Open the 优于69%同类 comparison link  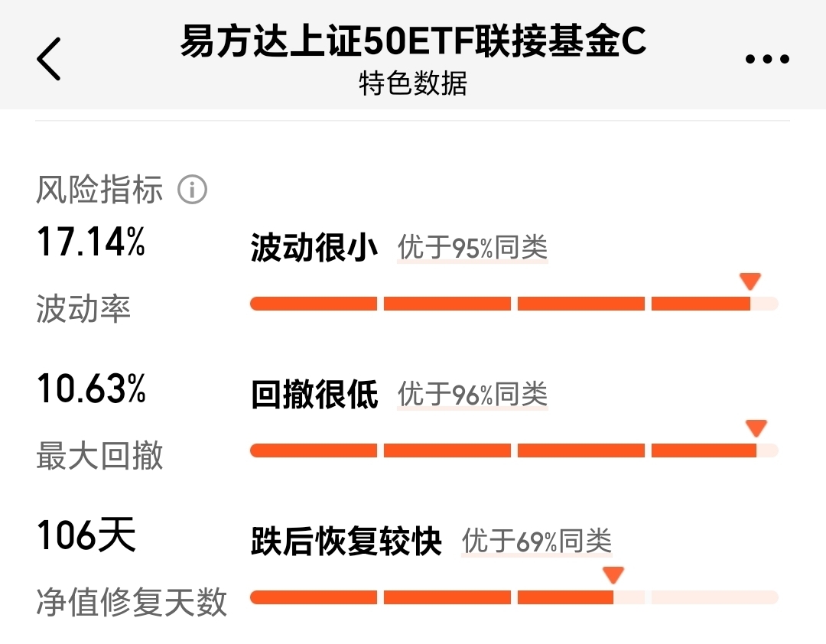[x=536, y=542]
